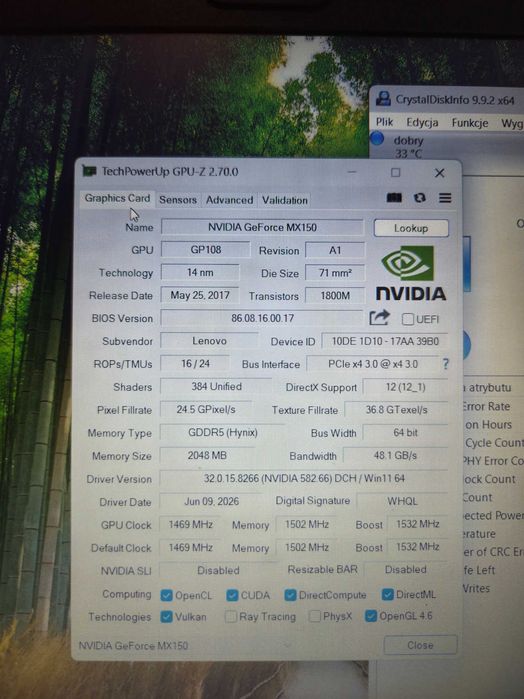Click the Revision value A1
The height and width of the screenshot is (699, 524).
pos(335,250)
